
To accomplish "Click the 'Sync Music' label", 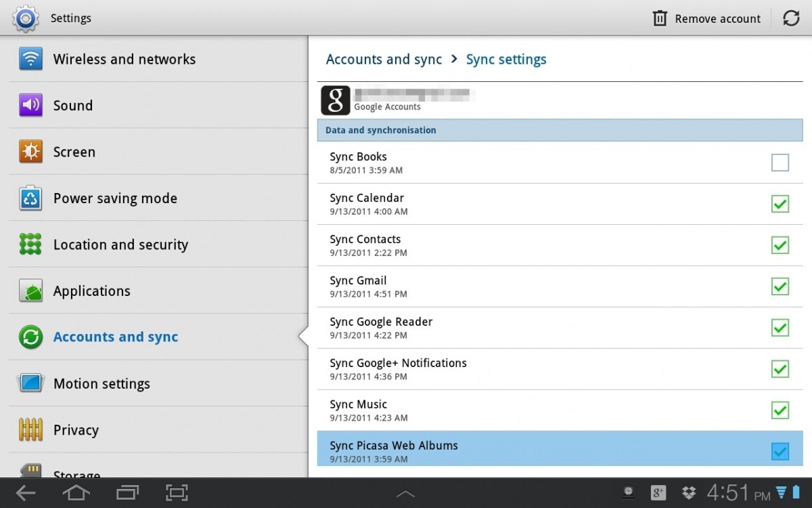I will 359,404.
